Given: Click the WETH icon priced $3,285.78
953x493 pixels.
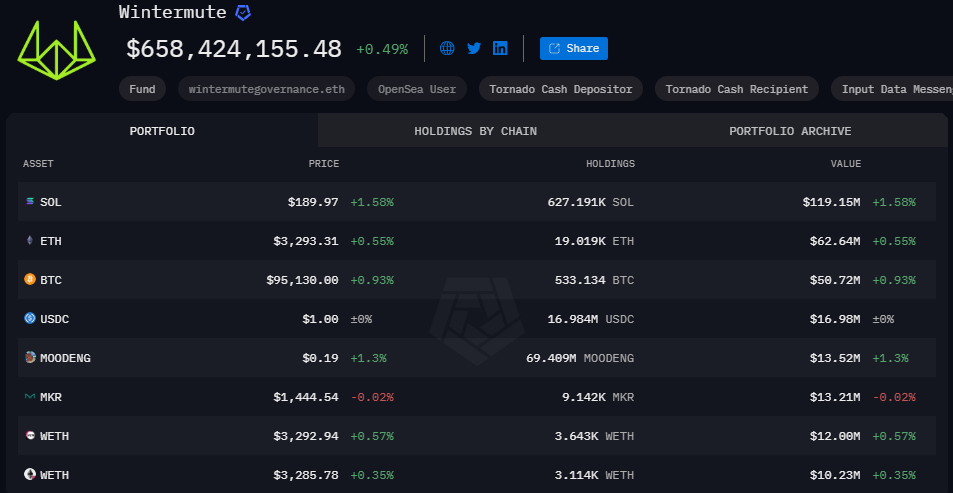Looking at the screenshot, I should point(30,474).
